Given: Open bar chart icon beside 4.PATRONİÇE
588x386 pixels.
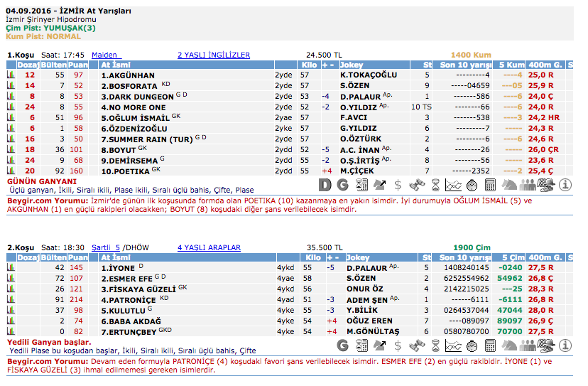Looking at the screenshot, I should click(11, 300).
